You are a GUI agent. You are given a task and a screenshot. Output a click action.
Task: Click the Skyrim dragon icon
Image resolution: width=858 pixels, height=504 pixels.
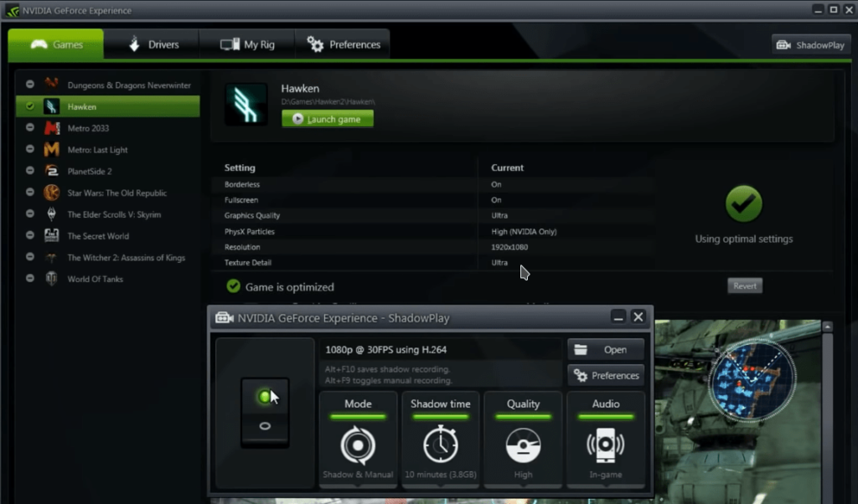tap(51, 213)
